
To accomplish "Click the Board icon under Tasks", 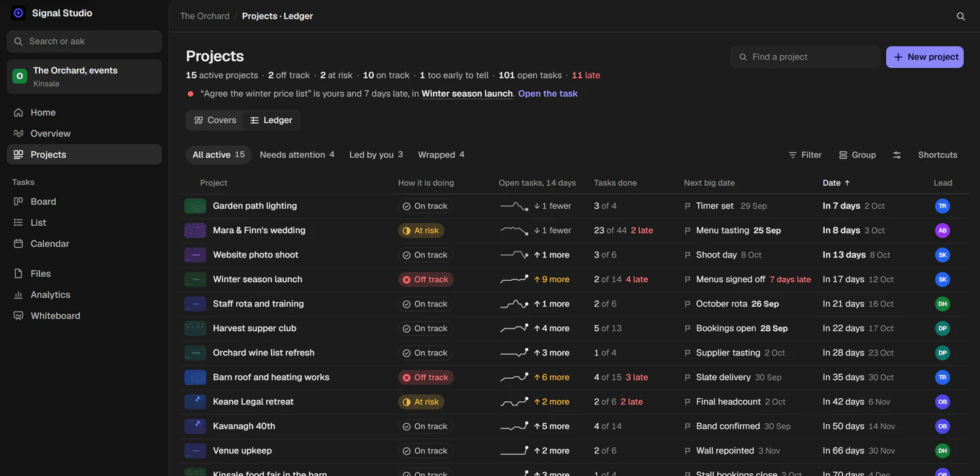I will tap(18, 202).
